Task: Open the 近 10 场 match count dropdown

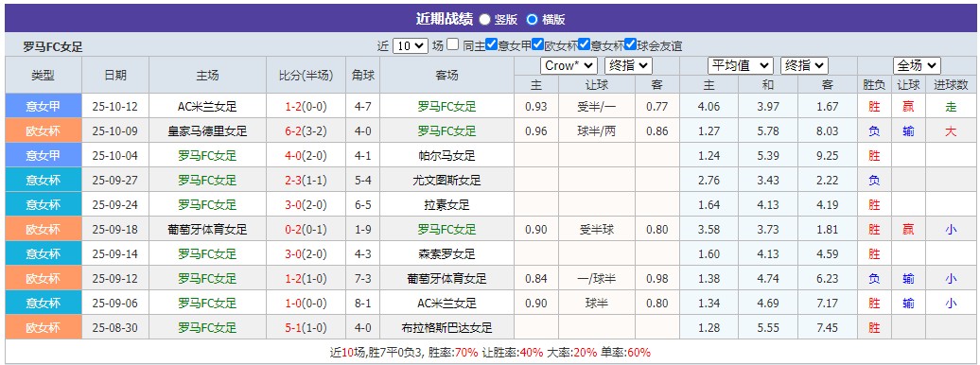Action: (x=411, y=45)
